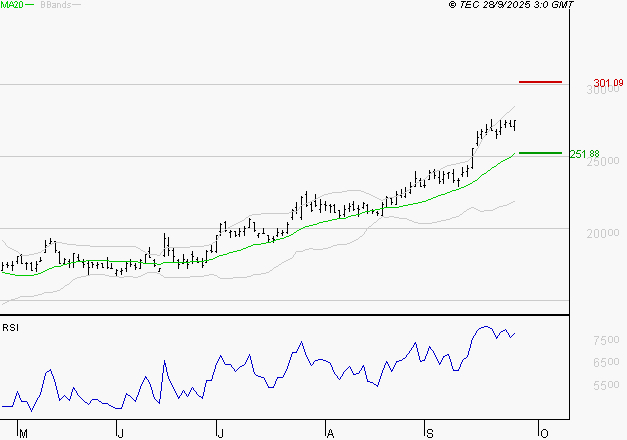This screenshot has height=440, width=627.
Task: Click the red resistance level line
Action: pyautogui.click(x=540, y=82)
